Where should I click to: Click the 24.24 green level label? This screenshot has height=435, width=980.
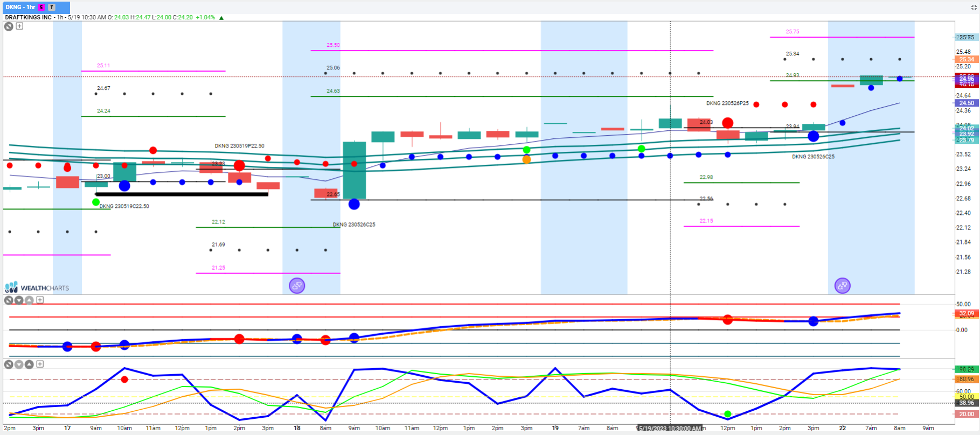(103, 111)
